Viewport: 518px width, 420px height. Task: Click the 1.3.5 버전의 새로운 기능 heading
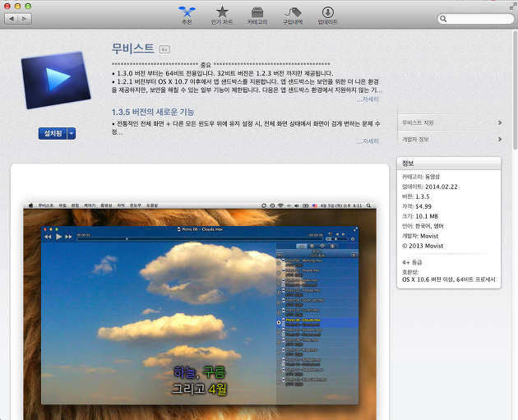point(153,113)
